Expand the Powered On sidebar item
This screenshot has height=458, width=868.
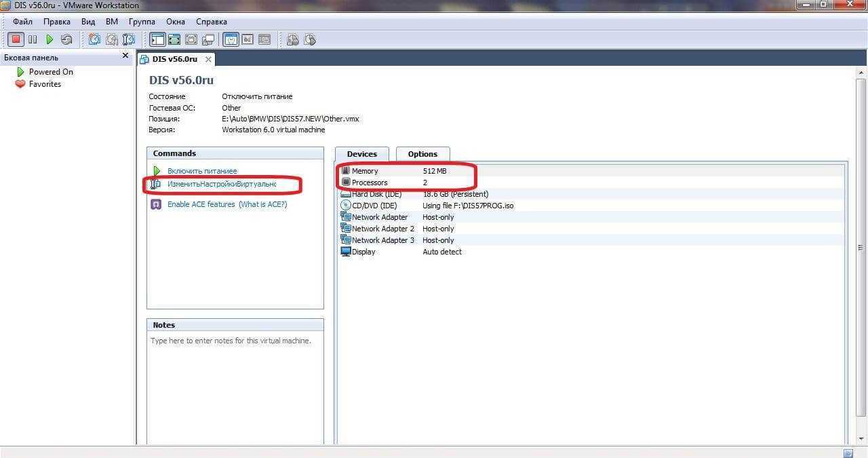coord(51,72)
